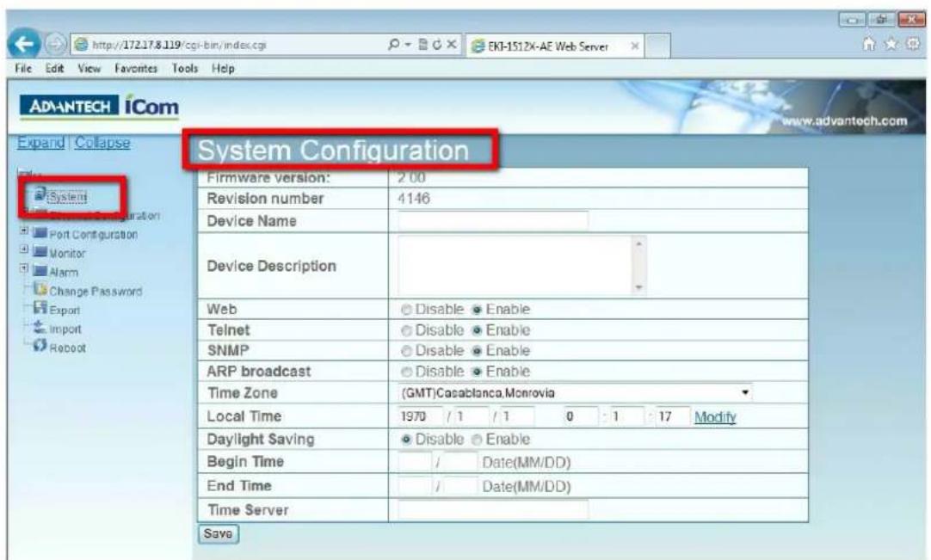Viewport: 931px width, 560px height.
Task: Click the Monitor folder icon
Action: click(x=40, y=252)
